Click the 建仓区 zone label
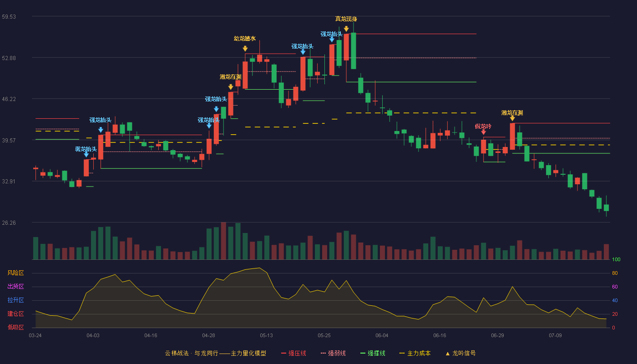Screen dimensions: 637x364 pos(15,314)
